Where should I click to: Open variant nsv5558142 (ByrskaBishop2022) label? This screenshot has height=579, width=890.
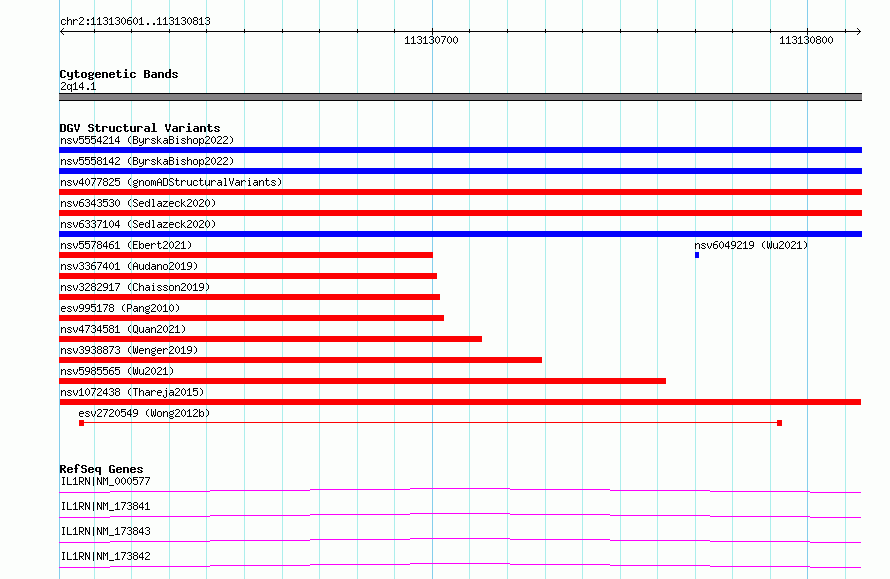[147, 161]
